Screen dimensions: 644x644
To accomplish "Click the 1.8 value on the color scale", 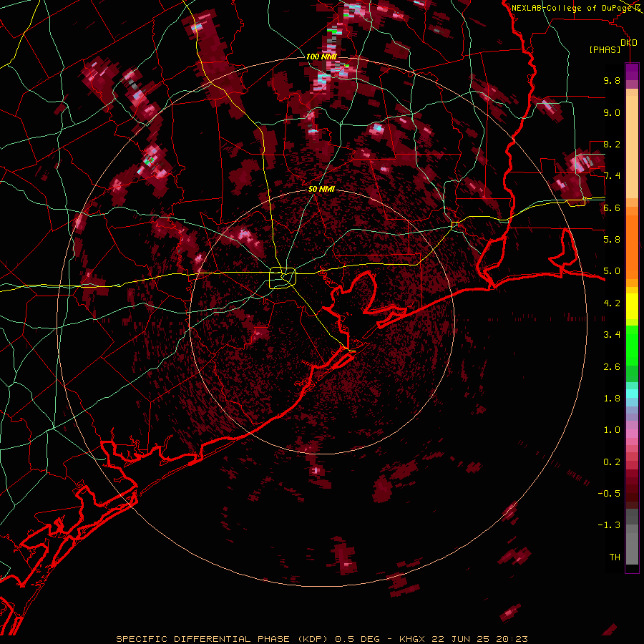I will (612, 399).
